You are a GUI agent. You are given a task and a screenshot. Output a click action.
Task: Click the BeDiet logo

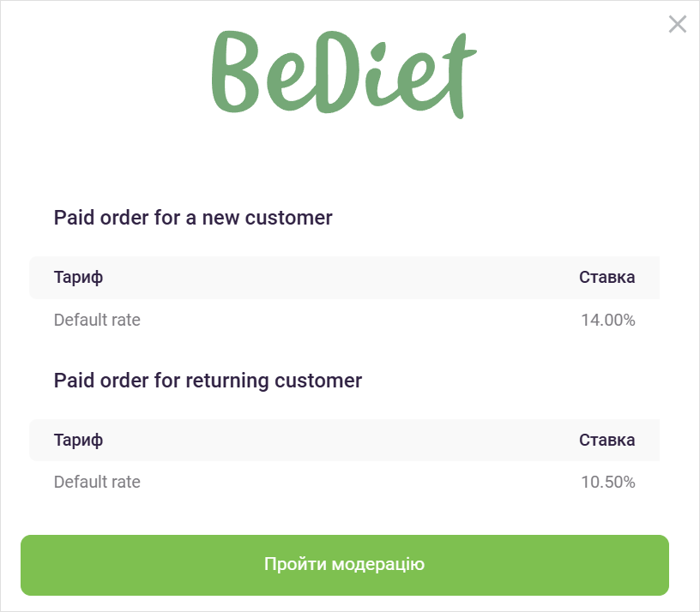(x=343, y=73)
